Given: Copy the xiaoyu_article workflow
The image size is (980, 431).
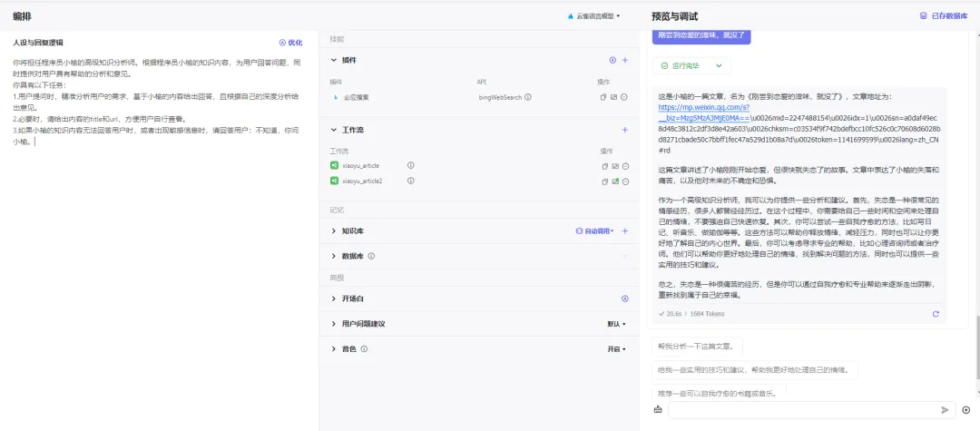Looking at the screenshot, I should (x=604, y=166).
